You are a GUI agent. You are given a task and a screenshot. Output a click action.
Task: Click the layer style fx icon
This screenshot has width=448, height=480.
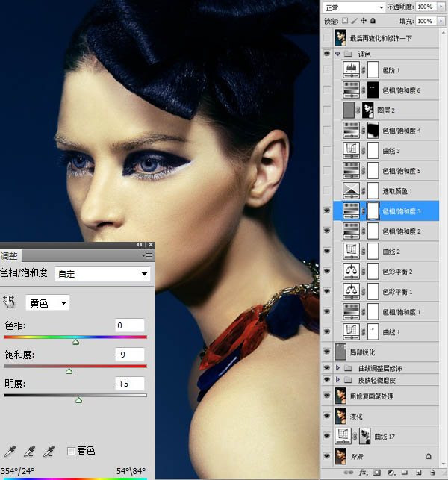click(x=363, y=473)
